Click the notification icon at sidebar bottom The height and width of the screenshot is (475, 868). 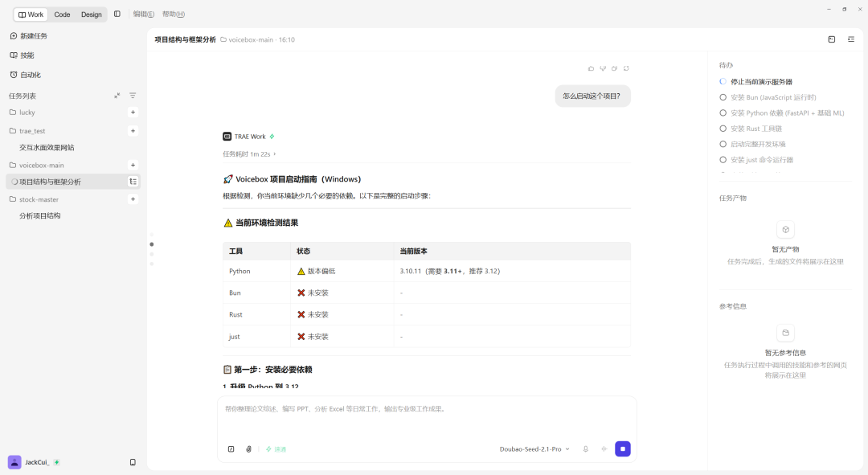click(x=133, y=462)
